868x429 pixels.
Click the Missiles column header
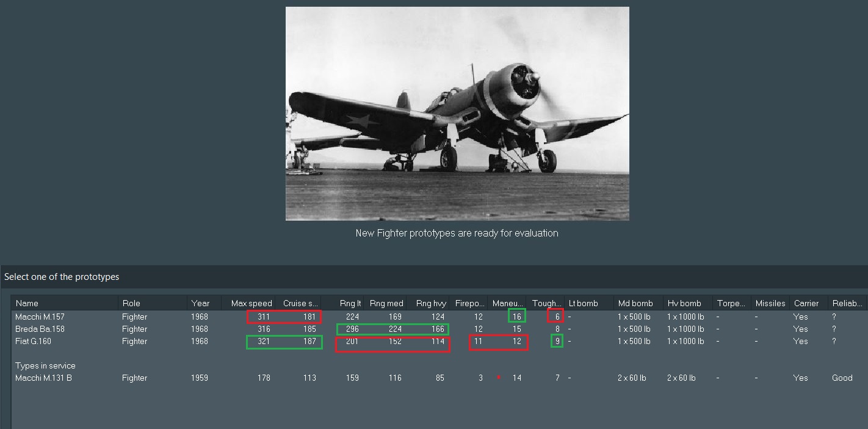tap(771, 303)
